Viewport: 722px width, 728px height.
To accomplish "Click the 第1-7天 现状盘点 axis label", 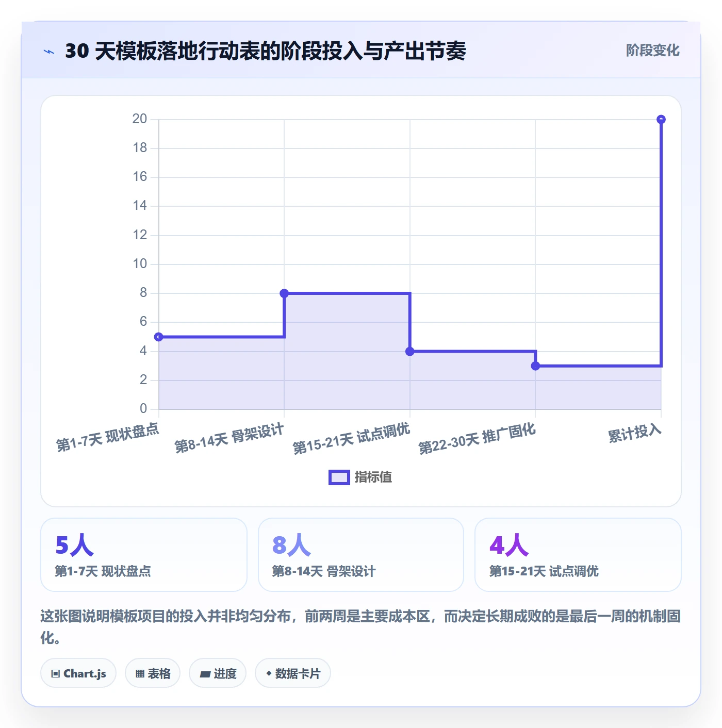I will tap(108, 437).
